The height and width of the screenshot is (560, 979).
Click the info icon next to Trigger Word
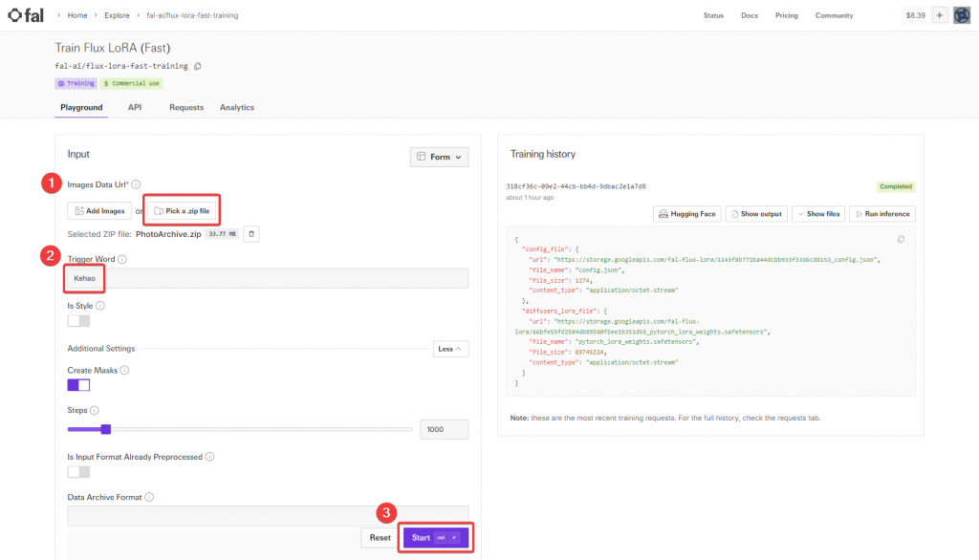[122, 259]
